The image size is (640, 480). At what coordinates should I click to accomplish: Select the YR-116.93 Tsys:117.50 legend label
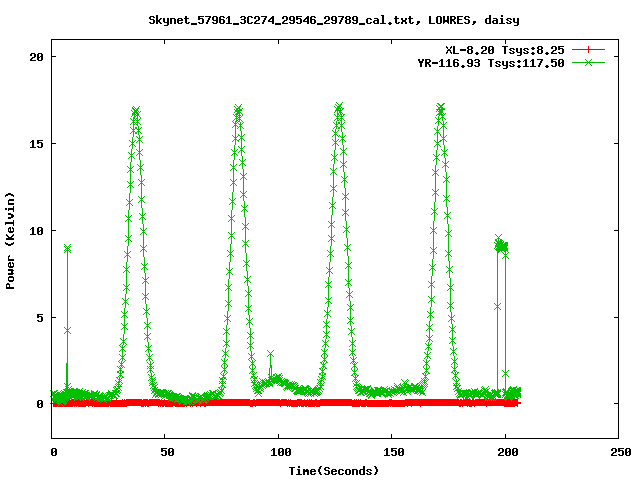[491, 63]
